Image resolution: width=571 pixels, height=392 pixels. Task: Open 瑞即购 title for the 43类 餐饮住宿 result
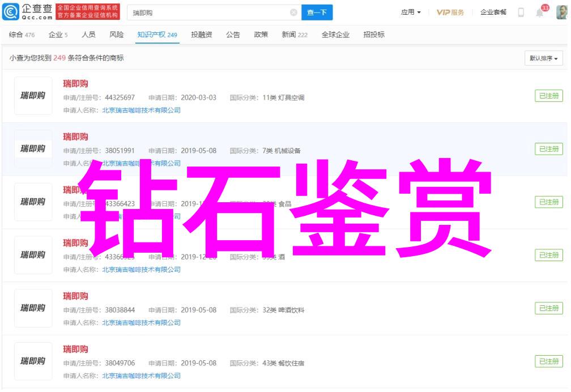75,350
